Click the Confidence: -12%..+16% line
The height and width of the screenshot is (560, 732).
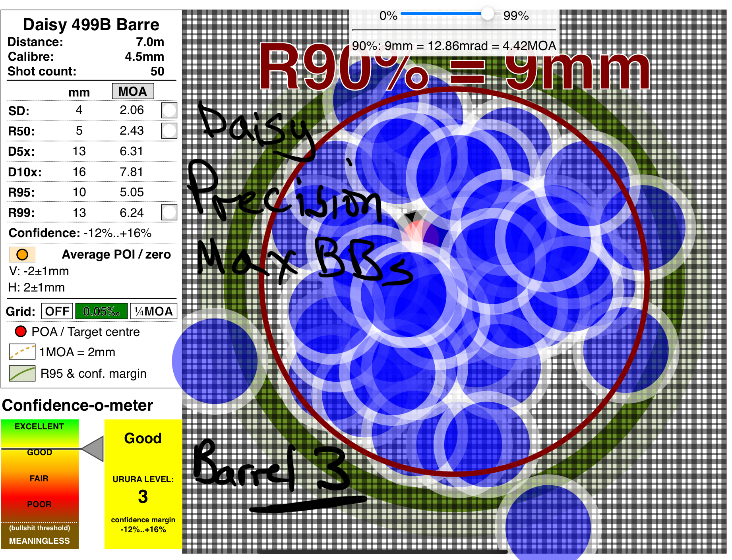[80, 233]
